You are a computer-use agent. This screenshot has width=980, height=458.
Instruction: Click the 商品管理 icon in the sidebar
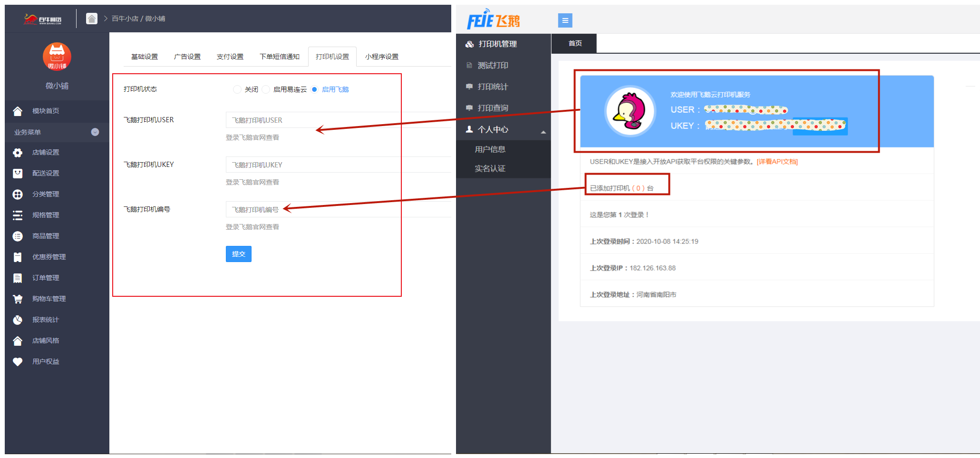[18, 236]
